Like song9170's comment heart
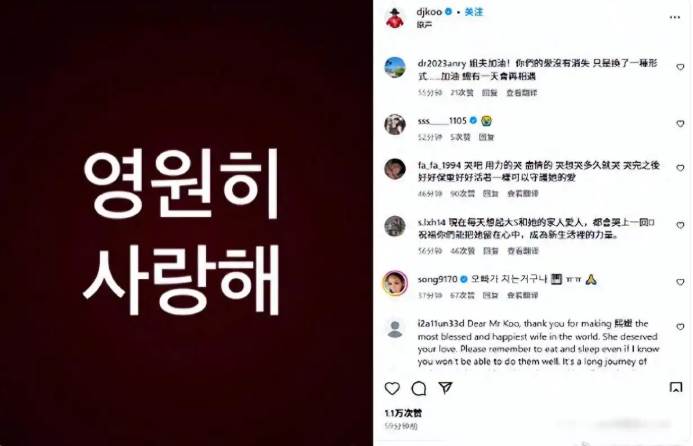The width and height of the screenshot is (693, 446). click(x=680, y=282)
